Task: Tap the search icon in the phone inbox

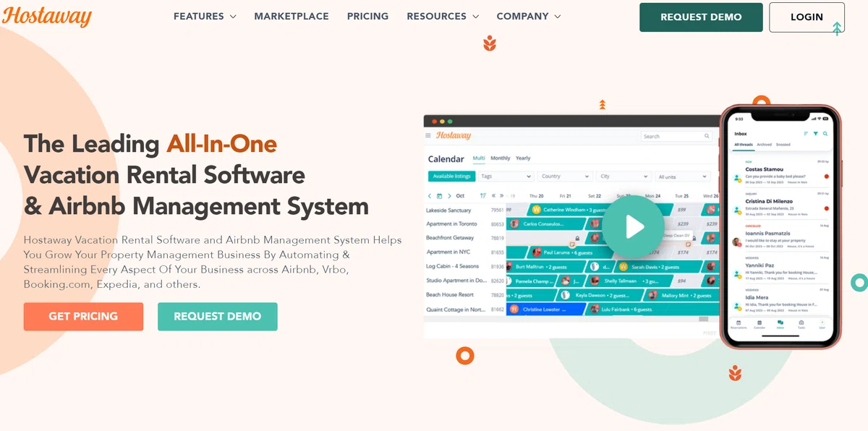Action: [x=825, y=134]
